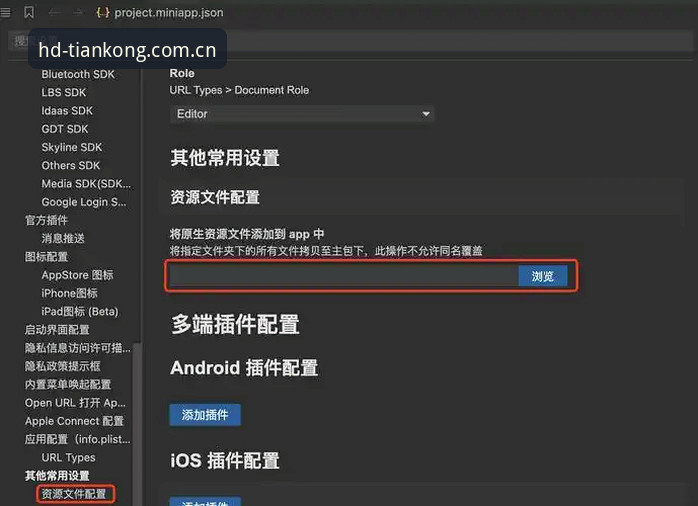
Task: Open Open URL 打开 Ap... in the sidebar
Action: (75, 403)
